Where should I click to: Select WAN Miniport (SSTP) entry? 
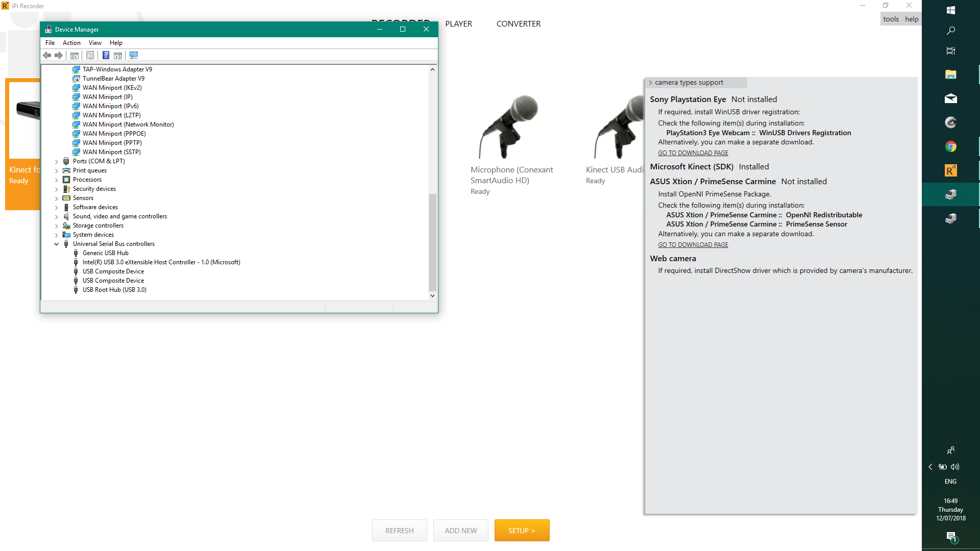click(x=112, y=152)
